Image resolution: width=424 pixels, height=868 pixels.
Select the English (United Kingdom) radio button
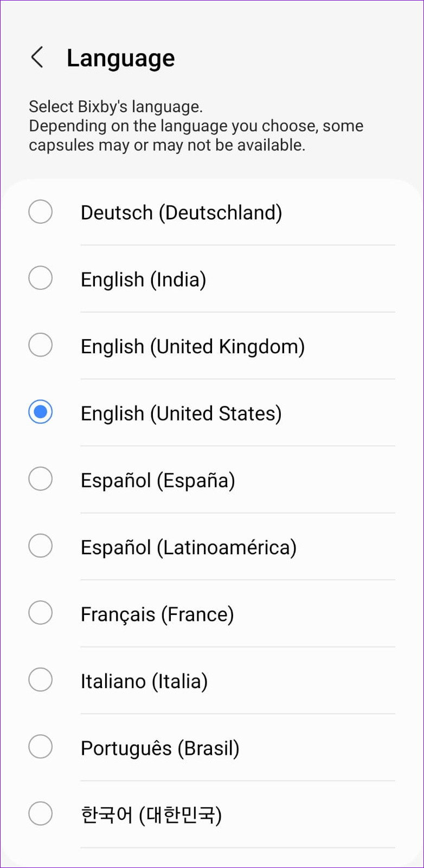click(41, 345)
